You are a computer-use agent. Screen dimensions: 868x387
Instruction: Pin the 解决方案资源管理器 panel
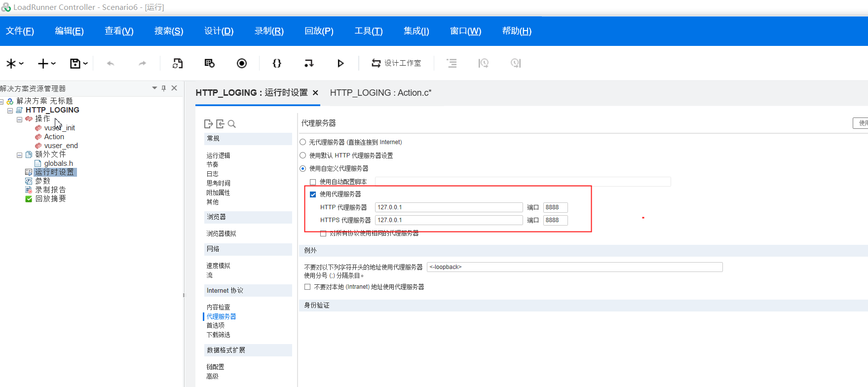click(x=164, y=88)
